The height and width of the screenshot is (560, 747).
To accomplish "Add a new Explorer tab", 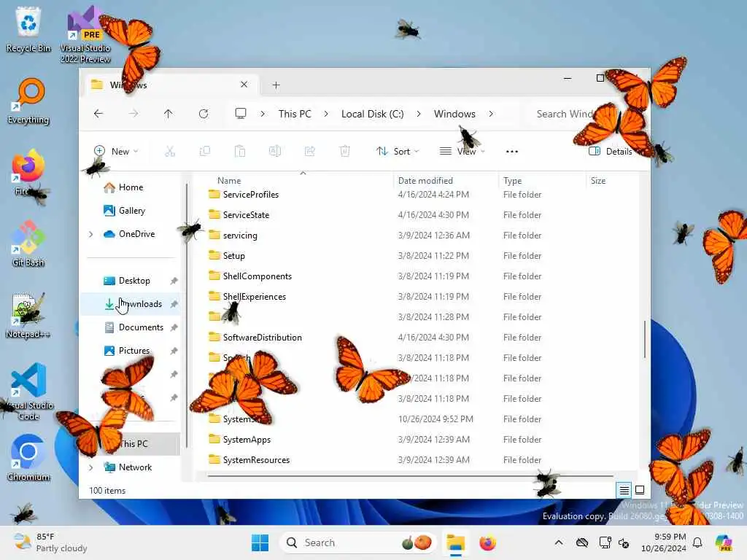I will pos(276,85).
